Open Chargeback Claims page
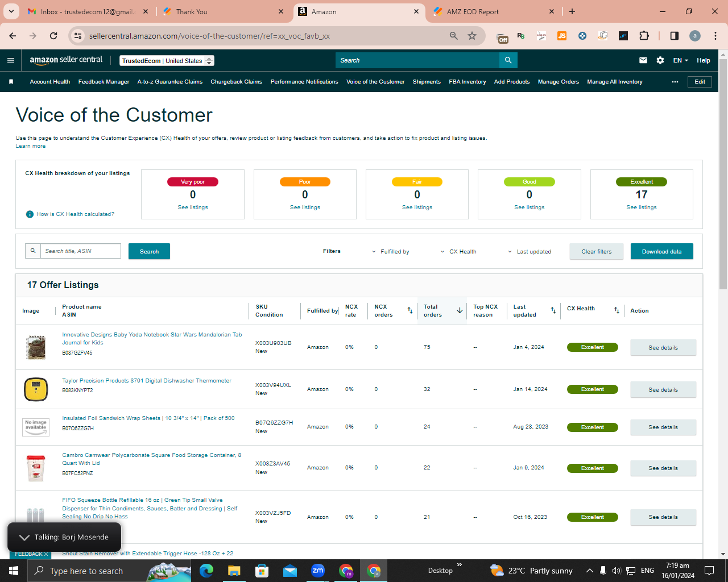 [237, 82]
